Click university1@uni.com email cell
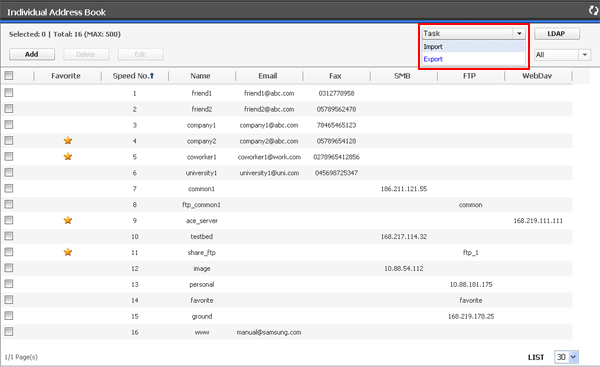Image resolution: width=600 pixels, height=367 pixels. (269, 173)
